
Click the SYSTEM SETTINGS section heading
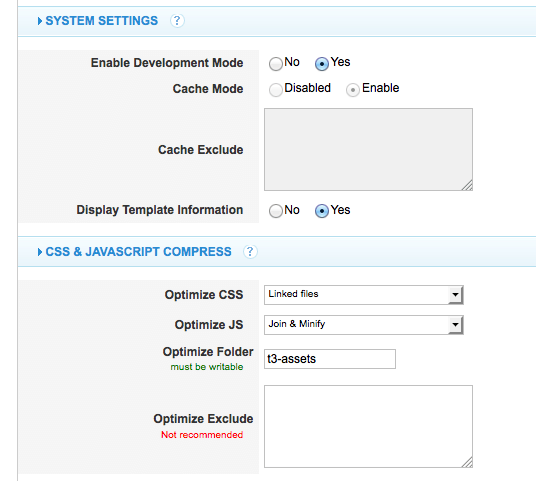(102, 21)
